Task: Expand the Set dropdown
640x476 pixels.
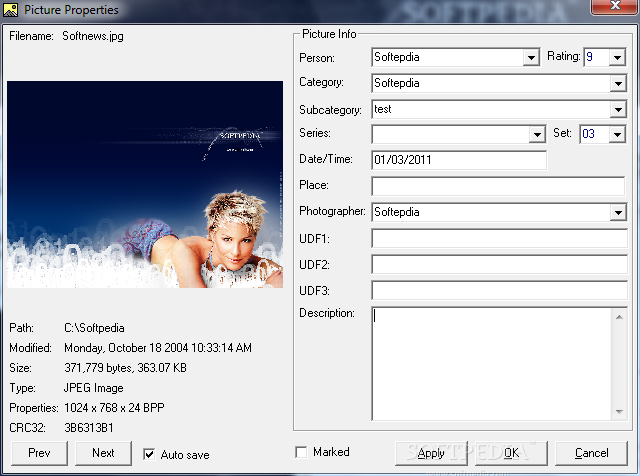Action: coord(617,134)
